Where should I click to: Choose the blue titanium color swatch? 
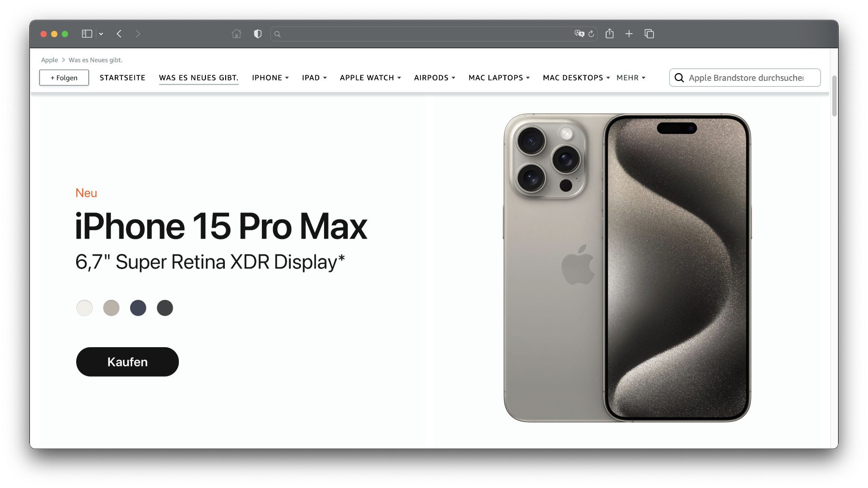click(138, 308)
